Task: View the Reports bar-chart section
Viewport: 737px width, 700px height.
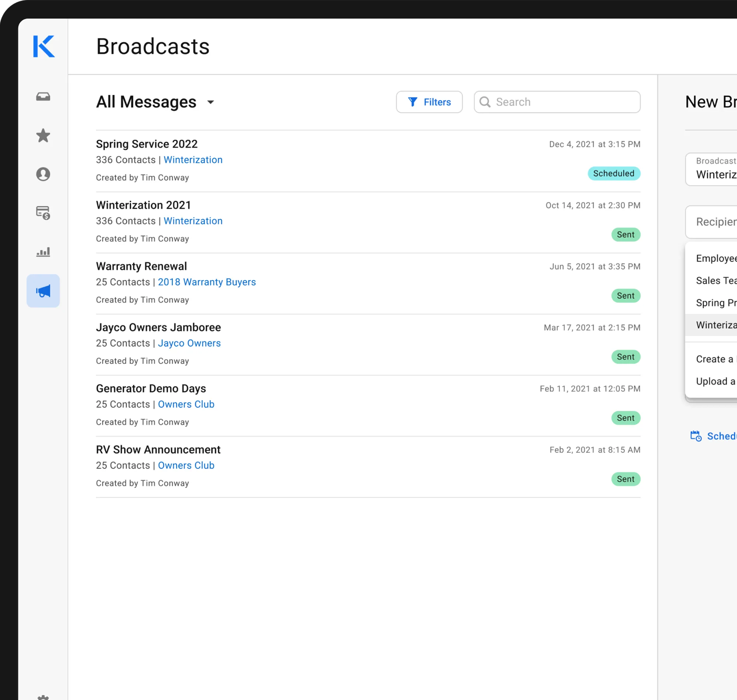Action: (43, 252)
